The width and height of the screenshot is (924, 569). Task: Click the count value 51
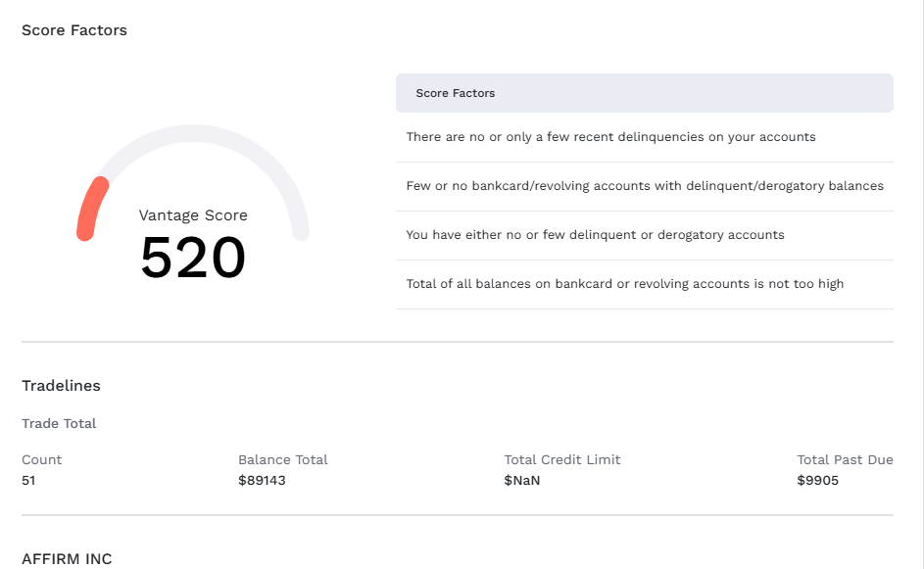28,481
